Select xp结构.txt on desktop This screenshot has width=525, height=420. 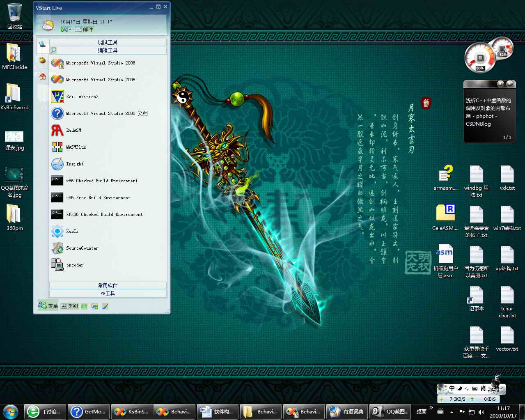[x=507, y=258]
